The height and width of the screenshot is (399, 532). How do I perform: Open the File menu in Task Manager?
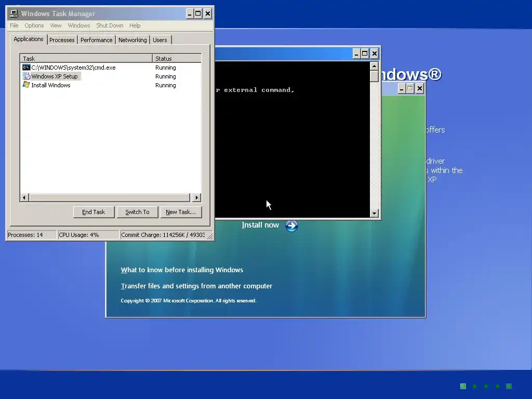14,25
